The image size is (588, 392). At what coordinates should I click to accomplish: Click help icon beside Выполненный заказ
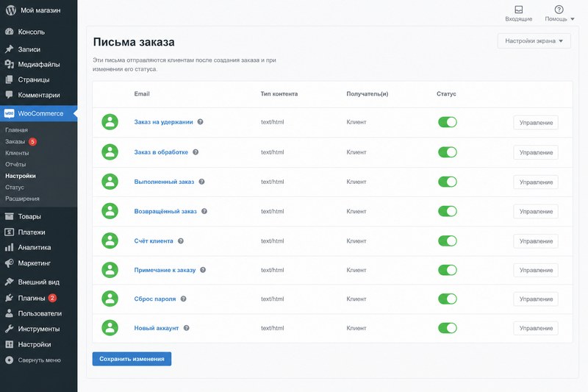click(x=201, y=182)
